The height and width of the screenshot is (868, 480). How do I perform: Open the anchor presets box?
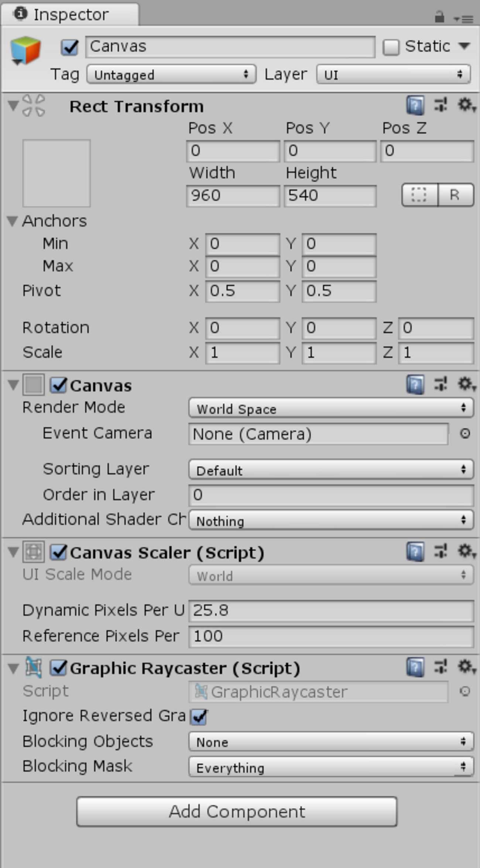tap(56, 173)
